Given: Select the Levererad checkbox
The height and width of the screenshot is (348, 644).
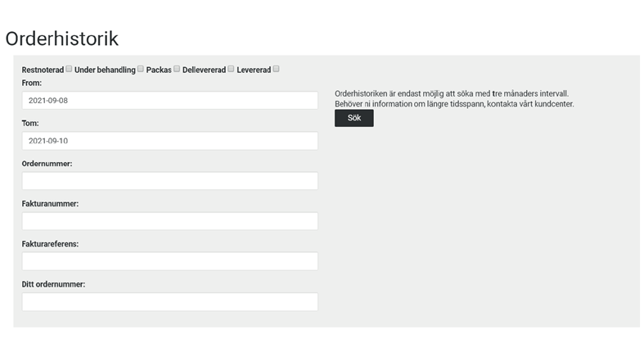Looking at the screenshot, I should click(x=277, y=69).
